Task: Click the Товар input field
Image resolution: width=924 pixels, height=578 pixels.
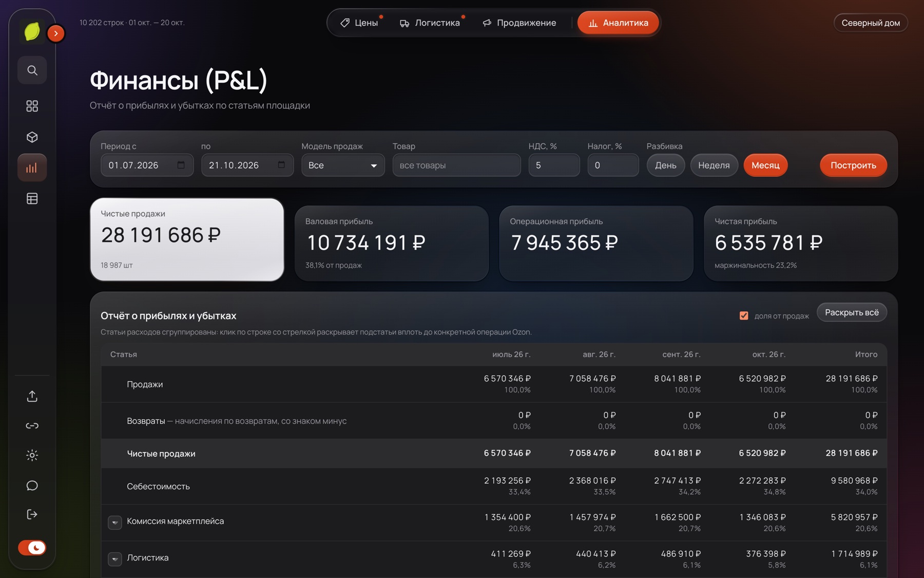Action: point(456,165)
